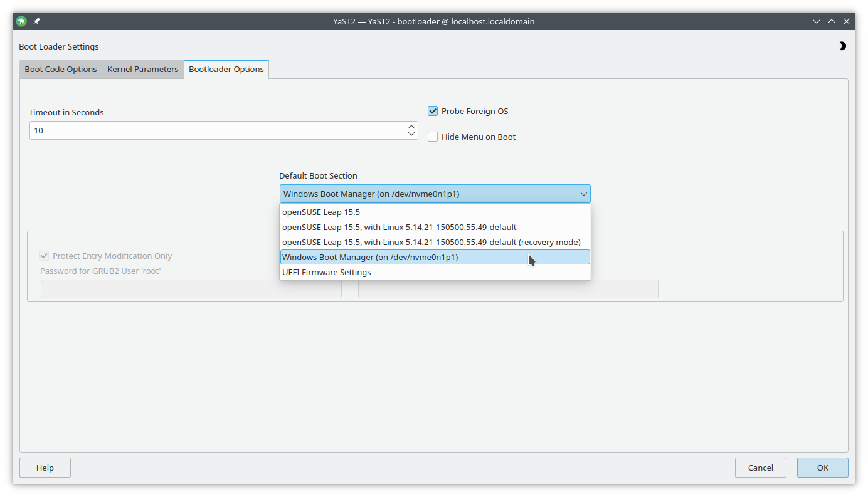The width and height of the screenshot is (868, 497).
Task: Enable Hide Menu on Boot
Action: click(433, 137)
